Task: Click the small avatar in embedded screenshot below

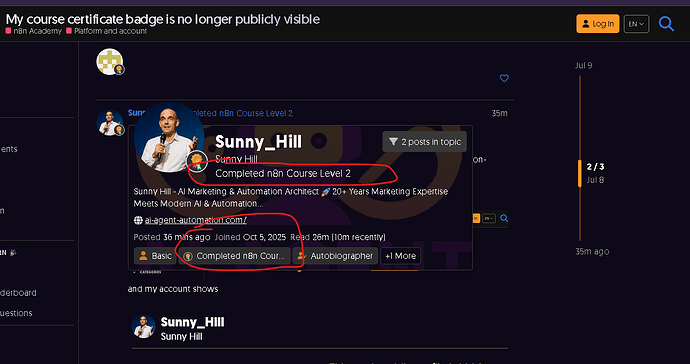Action: (x=143, y=326)
